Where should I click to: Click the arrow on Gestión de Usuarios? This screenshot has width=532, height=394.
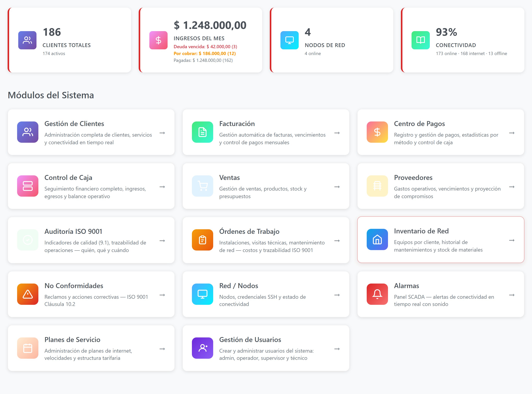click(x=337, y=349)
